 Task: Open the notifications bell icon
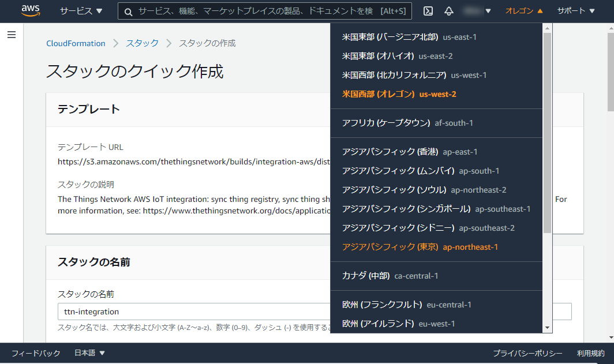coord(449,11)
